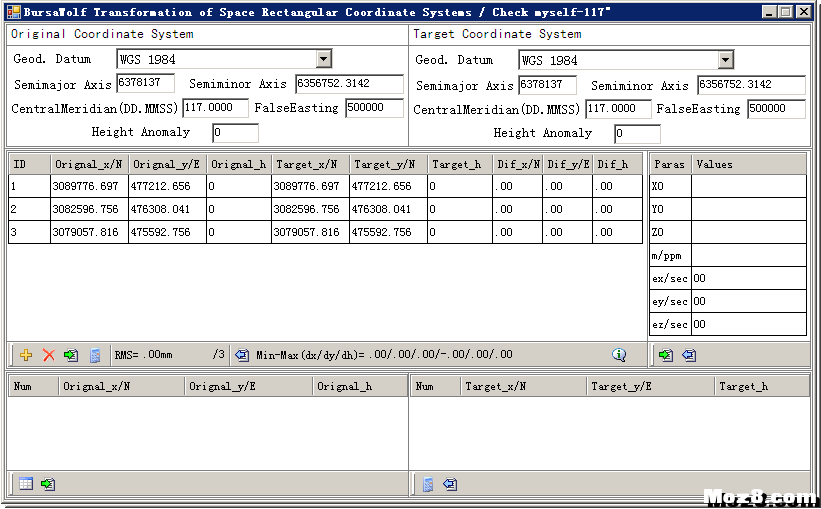Click RMS= .00mm status text

(x=143, y=355)
